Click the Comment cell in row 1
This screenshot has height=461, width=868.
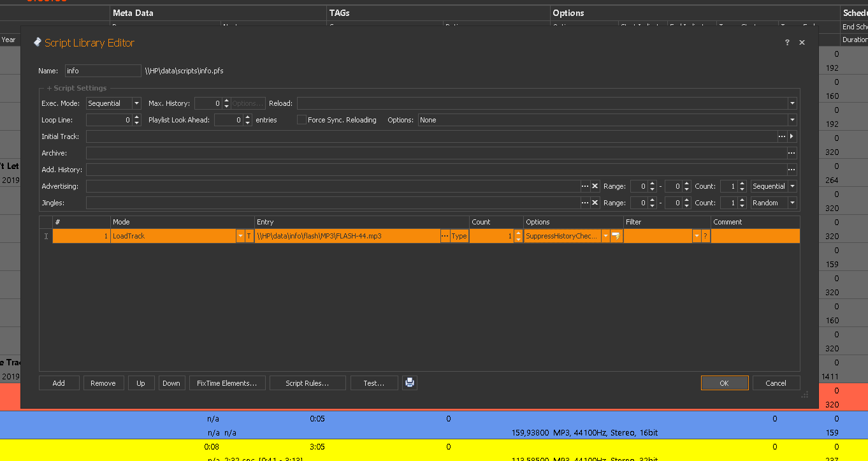pyautogui.click(x=755, y=236)
